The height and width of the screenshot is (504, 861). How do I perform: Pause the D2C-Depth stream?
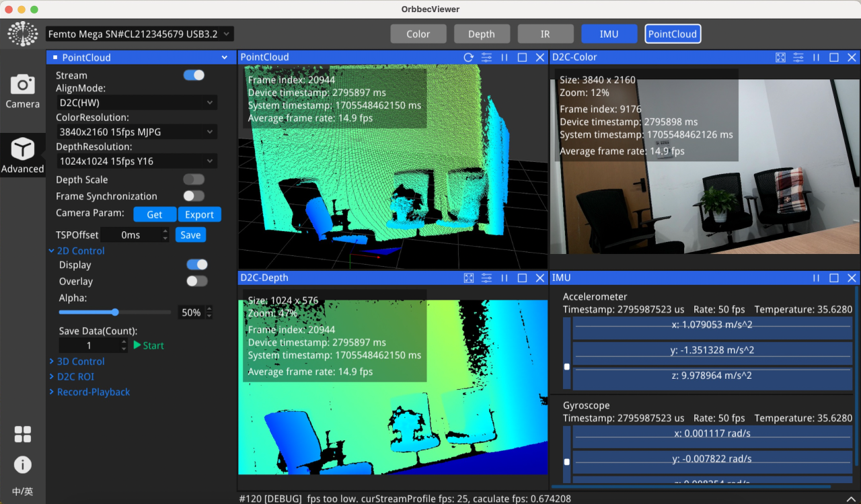pyautogui.click(x=504, y=278)
